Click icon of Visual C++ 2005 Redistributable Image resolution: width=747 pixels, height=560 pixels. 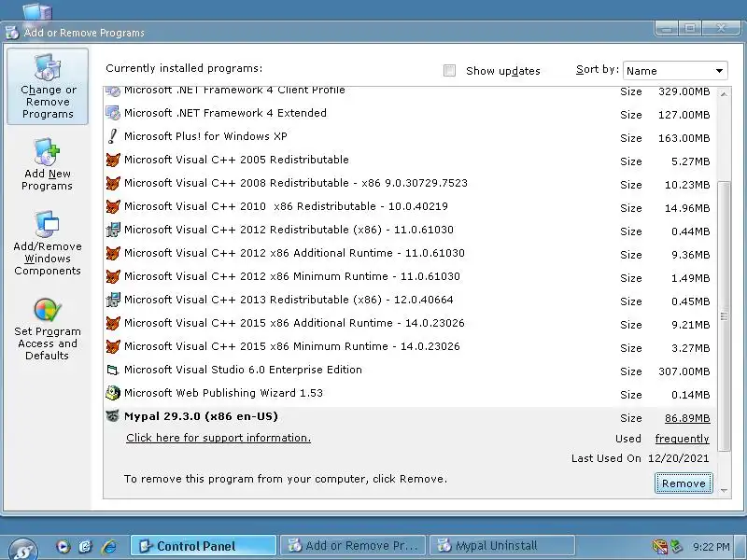point(113,160)
